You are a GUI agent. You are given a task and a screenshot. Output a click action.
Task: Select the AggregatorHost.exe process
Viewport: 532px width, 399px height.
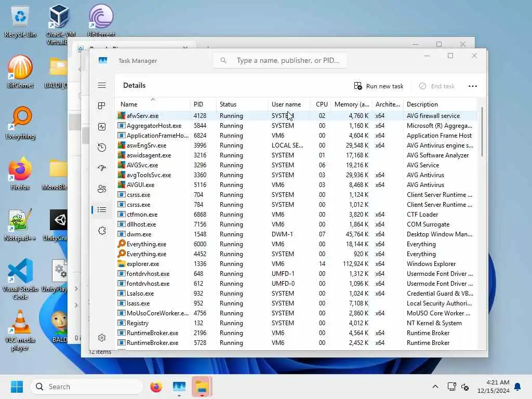[x=297, y=126]
